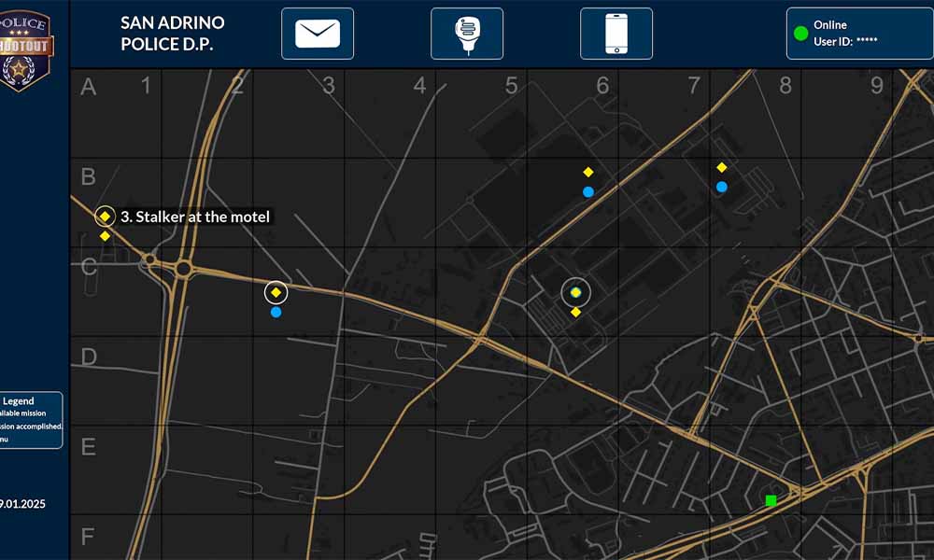
Task: Click the SAN ADRINO POLICE D.P. header
Action: pos(172,32)
